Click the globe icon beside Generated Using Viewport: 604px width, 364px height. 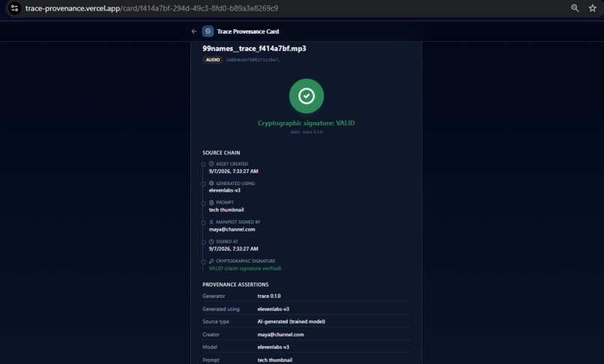click(211, 183)
